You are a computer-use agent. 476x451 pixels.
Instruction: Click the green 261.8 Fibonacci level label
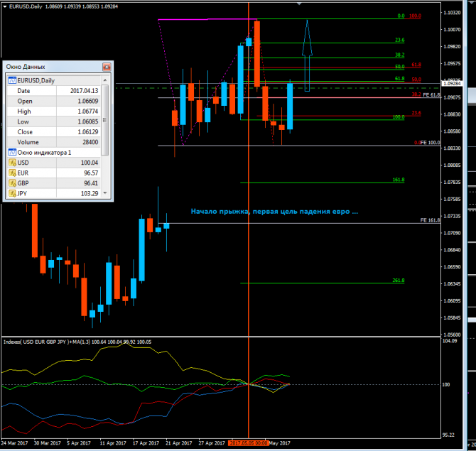(x=399, y=281)
